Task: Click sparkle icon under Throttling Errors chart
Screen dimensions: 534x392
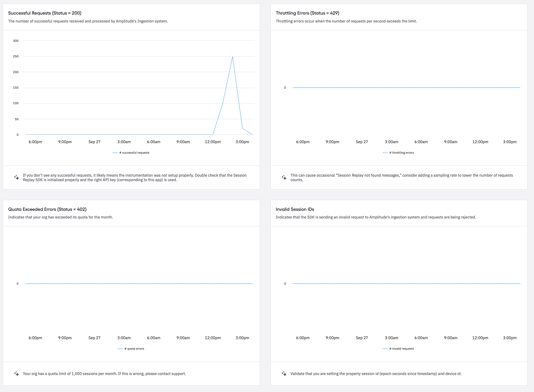Action: 284,177
